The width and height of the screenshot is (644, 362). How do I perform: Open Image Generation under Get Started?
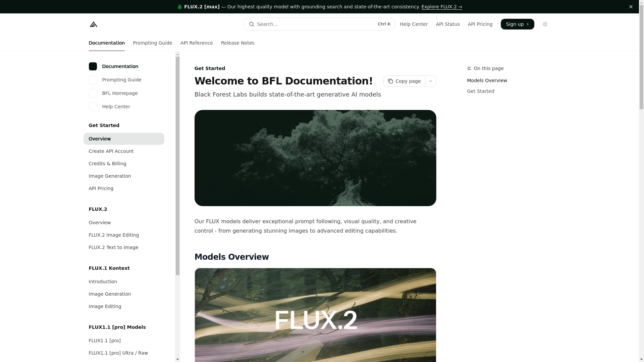pos(124,176)
